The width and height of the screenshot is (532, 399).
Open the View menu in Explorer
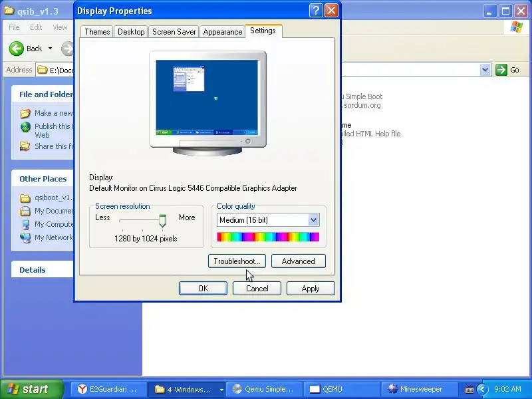coord(60,27)
